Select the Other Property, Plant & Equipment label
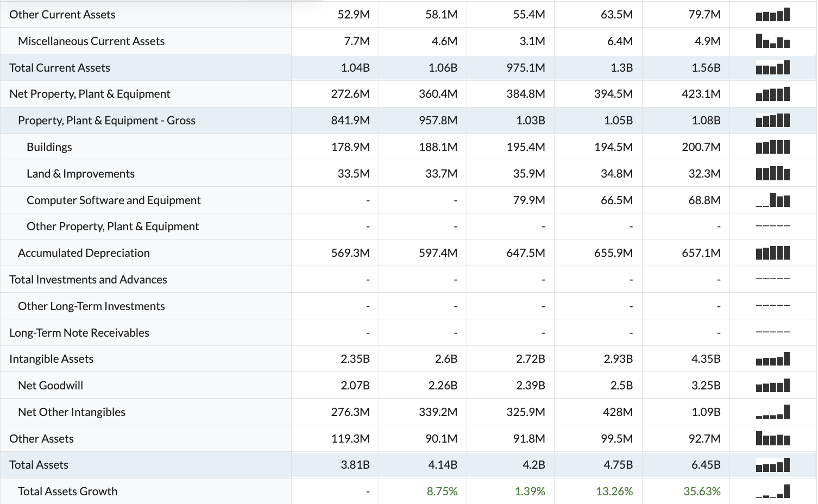The image size is (818, 504). (113, 226)
